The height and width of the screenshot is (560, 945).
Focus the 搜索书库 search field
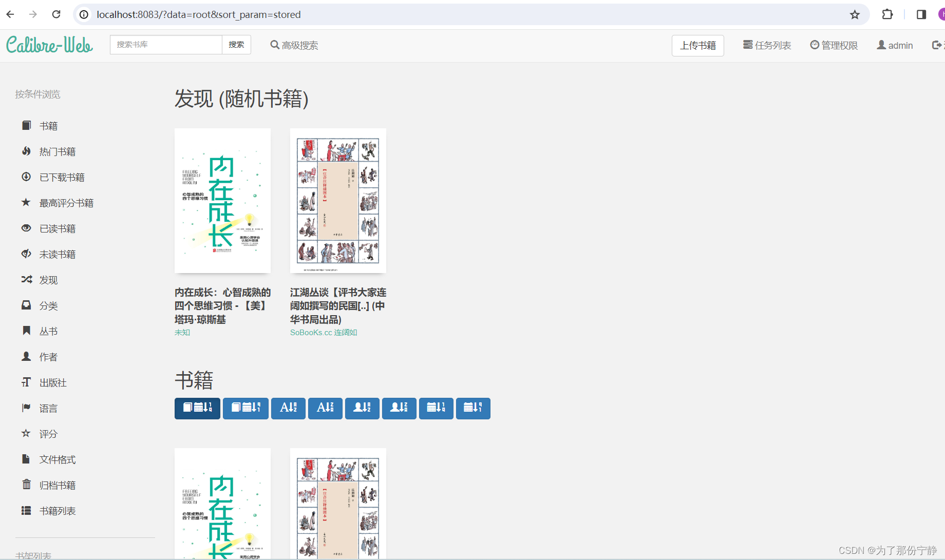point(166,45)
